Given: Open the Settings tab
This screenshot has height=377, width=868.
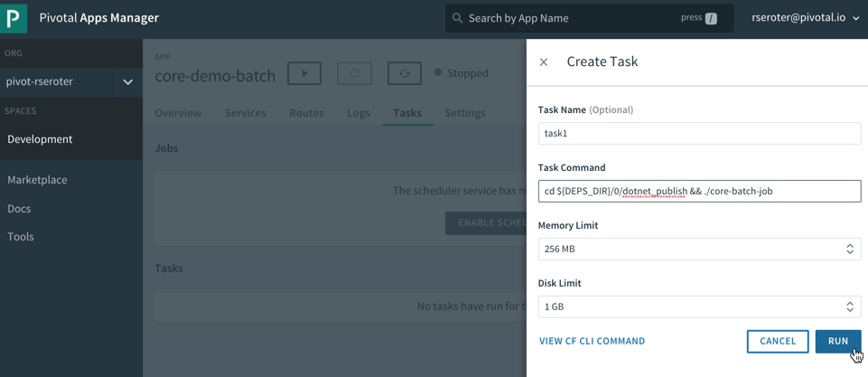Looking at the screenshot, I should pyautogui.click(x=464, y=113).
